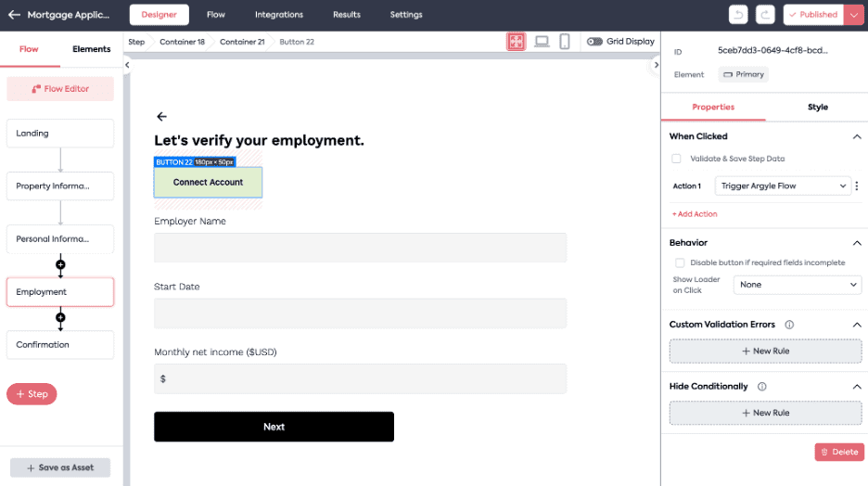Select the Property Information step
The image size is (868, 486).
pos(60,186)
